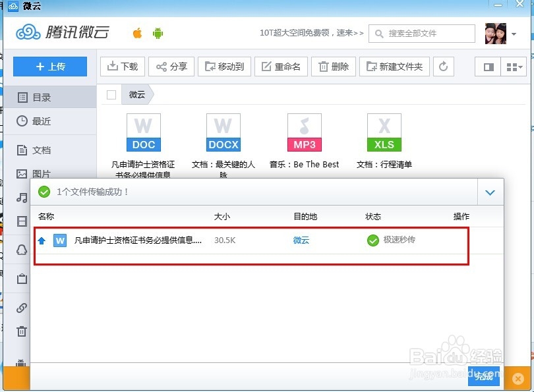Open the 微云 destination link
The image size is (534, 392).
[301, 240]
